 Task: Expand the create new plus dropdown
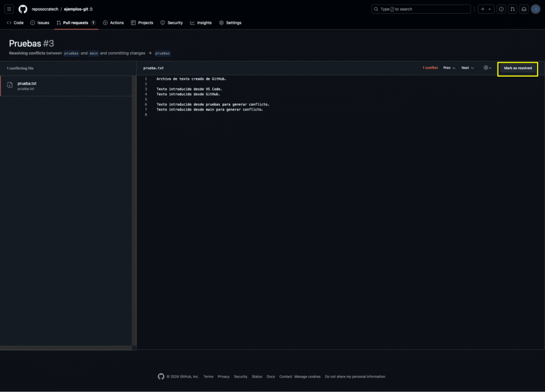pyautogui.click(x=486, y=9)
